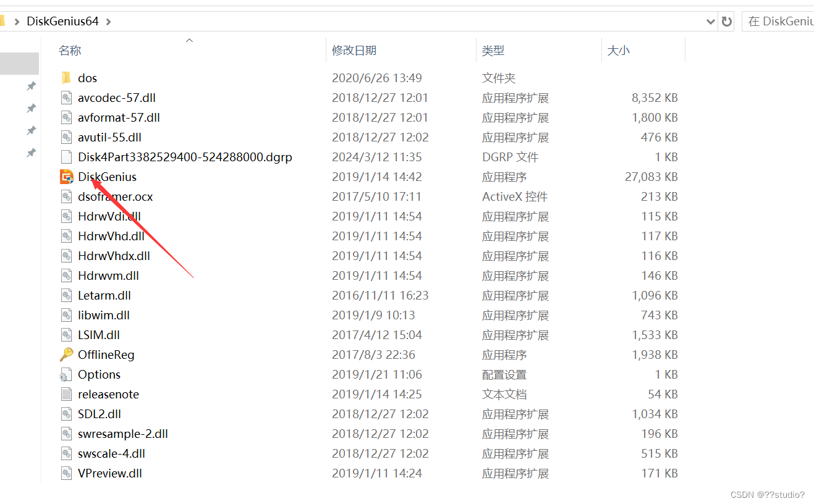Sort by 类型 column header
This screenshot has width=814, height=504.
(x=493, y=51)
